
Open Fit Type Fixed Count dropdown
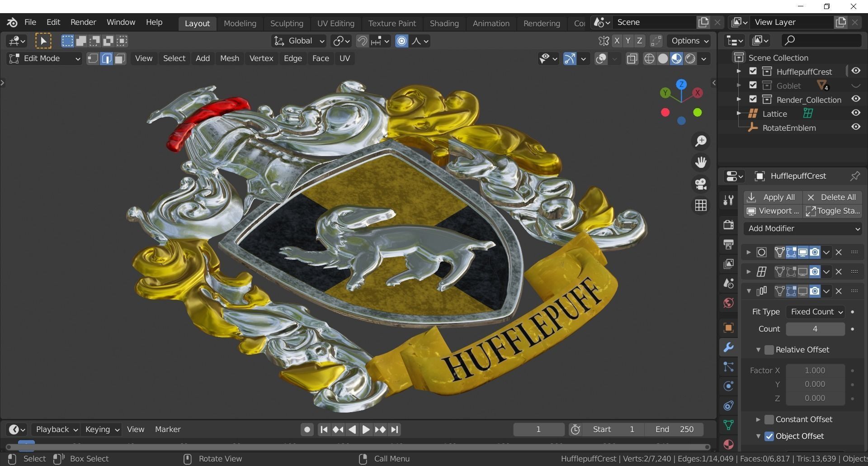[815, 312]
